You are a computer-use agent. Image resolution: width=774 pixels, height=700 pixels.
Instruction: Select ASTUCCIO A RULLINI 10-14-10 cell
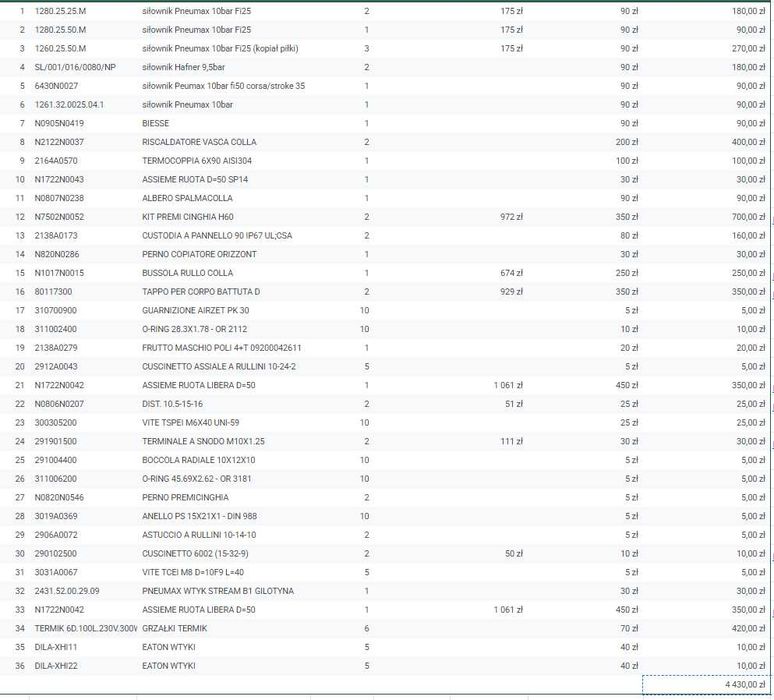pos(199,536)
